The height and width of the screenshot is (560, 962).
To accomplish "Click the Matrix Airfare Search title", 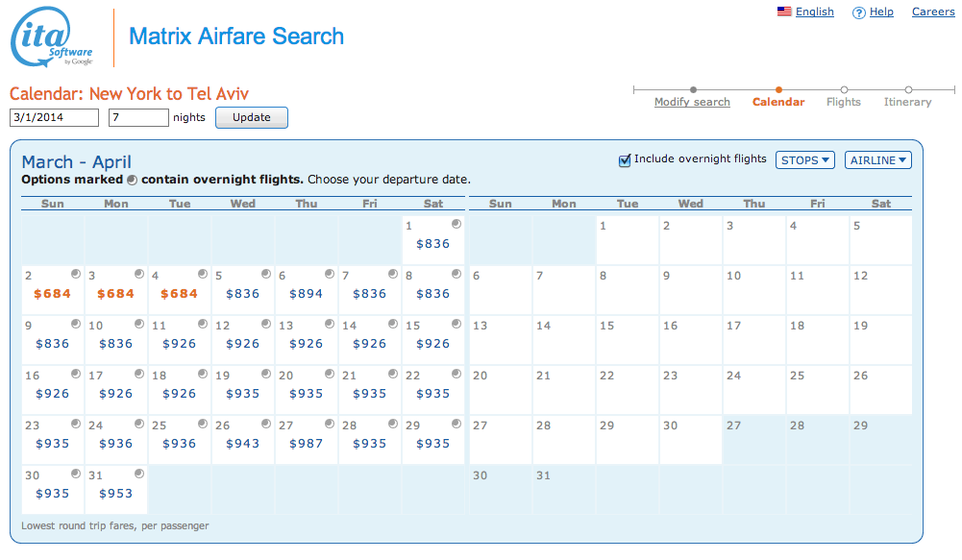I will tap(236, 37).
